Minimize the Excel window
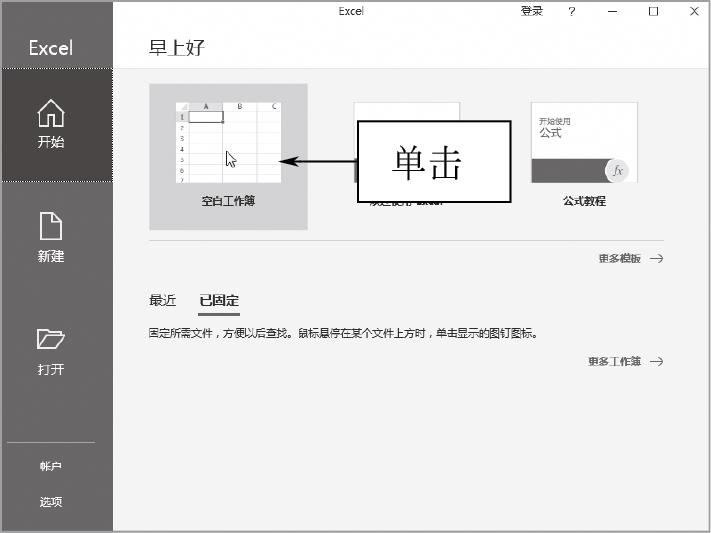Image resolution: width=711 pixels, height=533 pixels. point(613,11)
